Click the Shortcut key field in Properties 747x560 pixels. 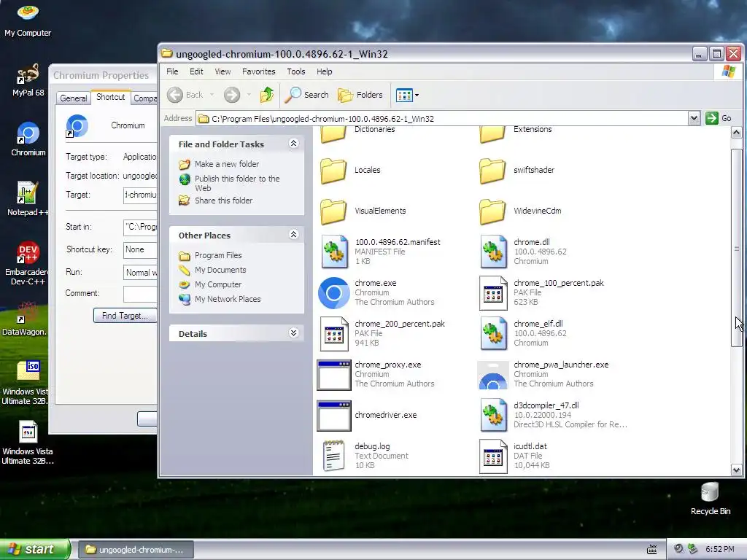(x=140, y=249)
